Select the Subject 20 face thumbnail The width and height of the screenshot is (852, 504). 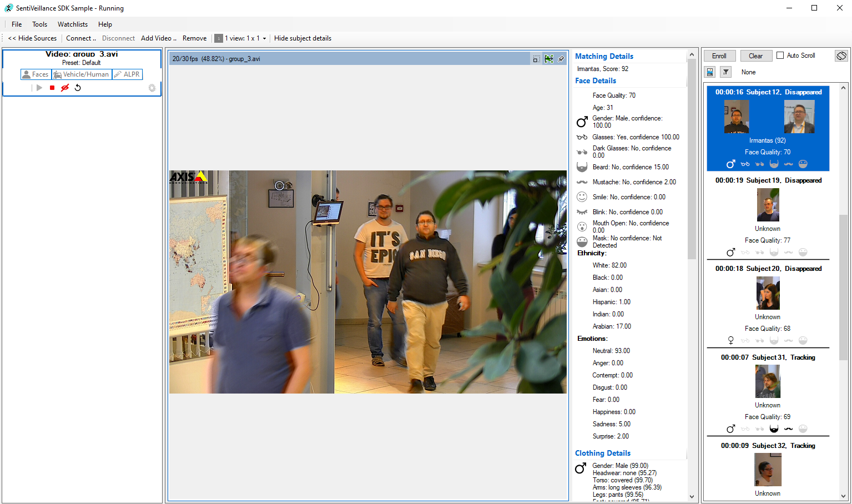coord(768,293)
